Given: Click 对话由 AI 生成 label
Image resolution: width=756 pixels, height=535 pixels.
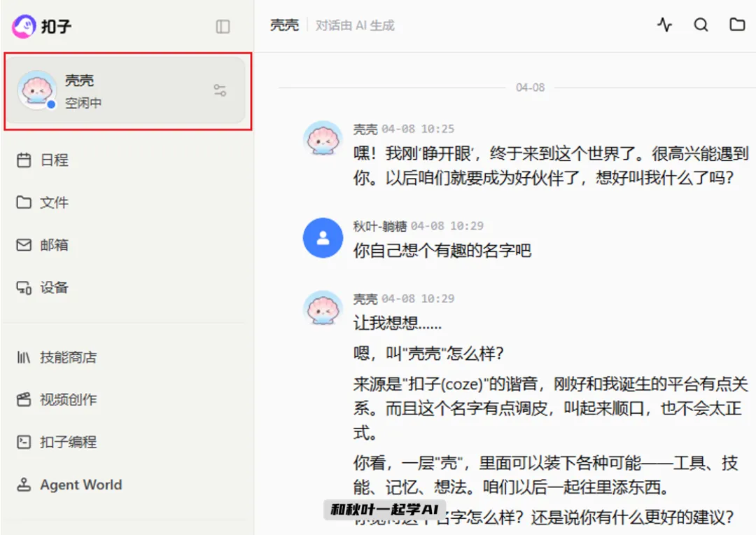Looking at the screenshot, I should [355, 25].
